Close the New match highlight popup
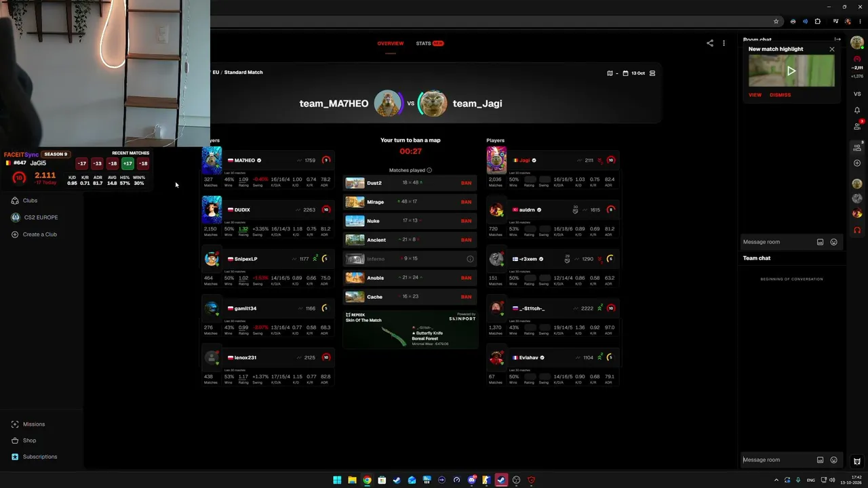The image size is (868, 488). [x=832, y=49]
